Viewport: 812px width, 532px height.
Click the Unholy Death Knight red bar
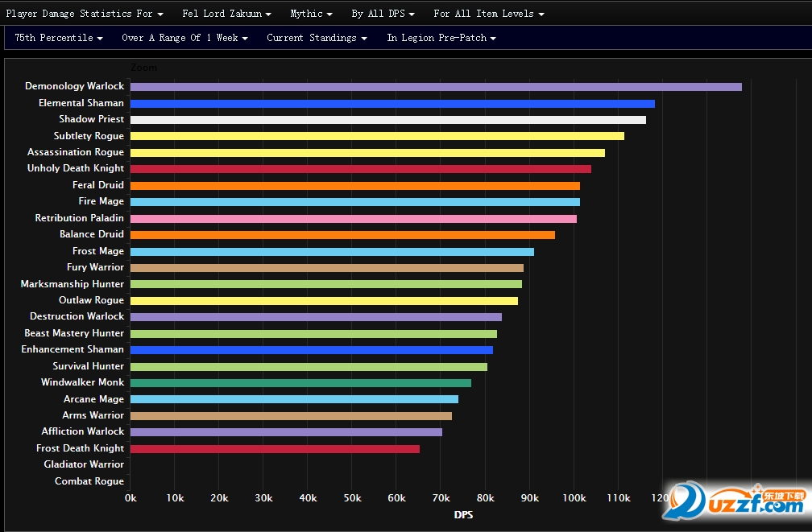click(x=361, y=169)
